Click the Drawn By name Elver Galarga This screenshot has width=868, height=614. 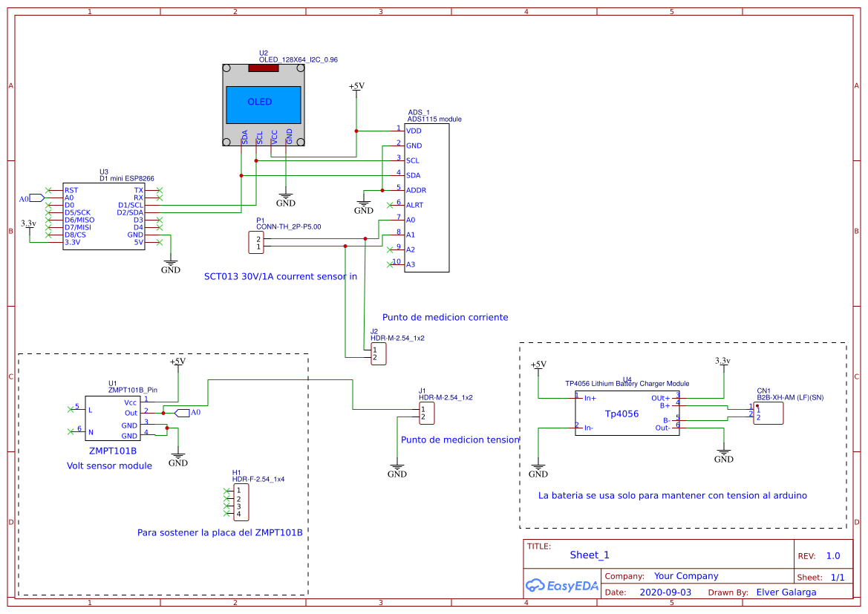pyautogui.click(x=786, y=592)
